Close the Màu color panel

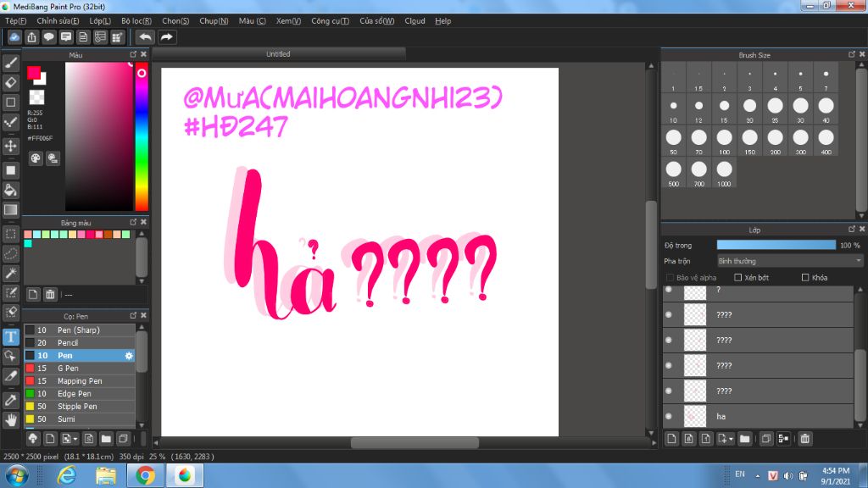pos(144,54)
